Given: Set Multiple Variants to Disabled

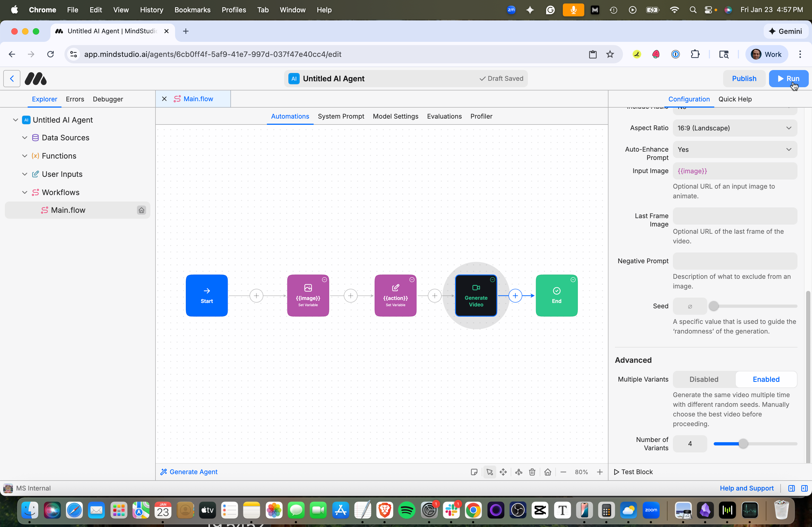Looking at the screenshot, I should (704, 379).
